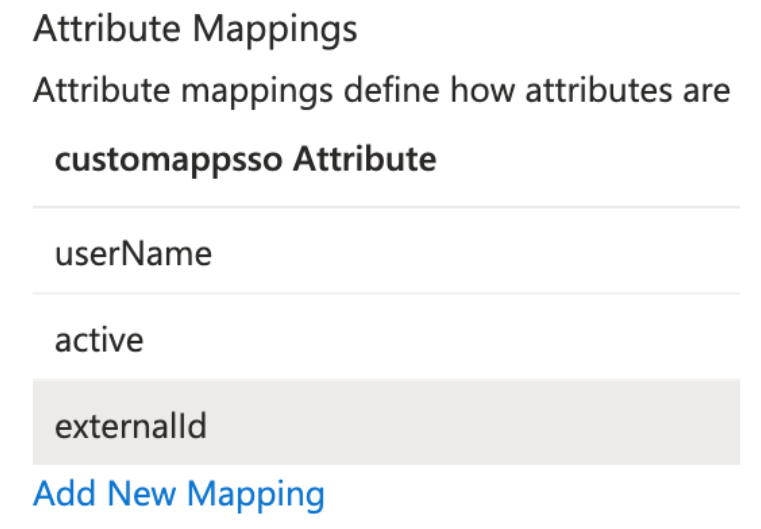Click the attribute mappings description text
761x529 pixels.
coord(381,91)
